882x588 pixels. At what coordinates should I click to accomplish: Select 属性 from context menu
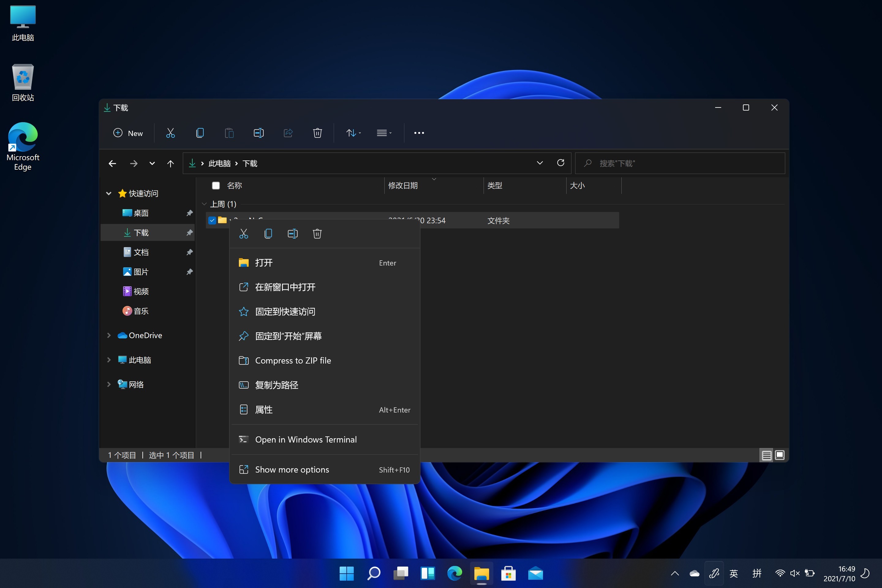pyautogui.click(x=262, y=409)
